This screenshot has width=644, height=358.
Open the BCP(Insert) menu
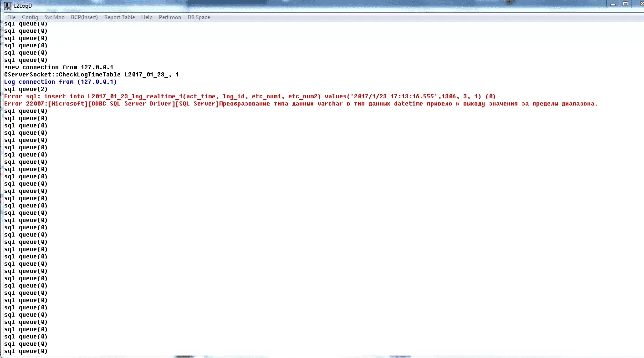click(84, 17)
